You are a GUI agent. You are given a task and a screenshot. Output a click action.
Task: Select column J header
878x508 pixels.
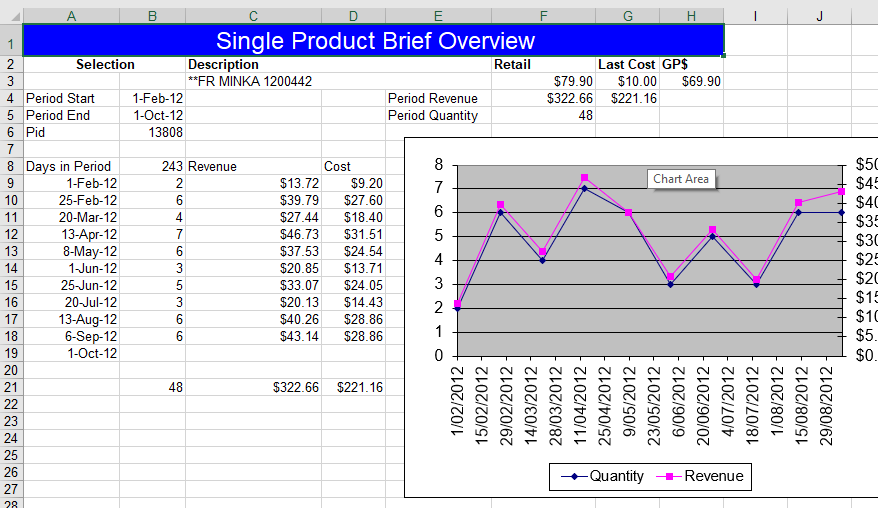[x=819, y=16]
